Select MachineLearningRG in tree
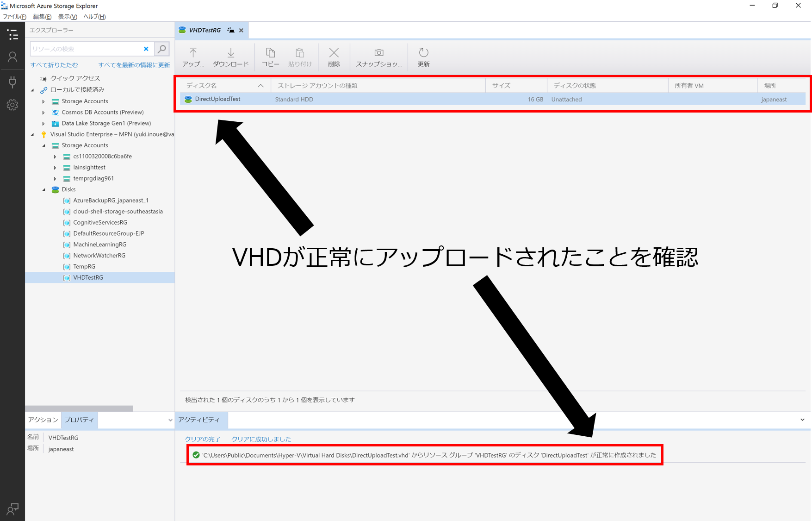812x521 pixels. pos(99,245)
